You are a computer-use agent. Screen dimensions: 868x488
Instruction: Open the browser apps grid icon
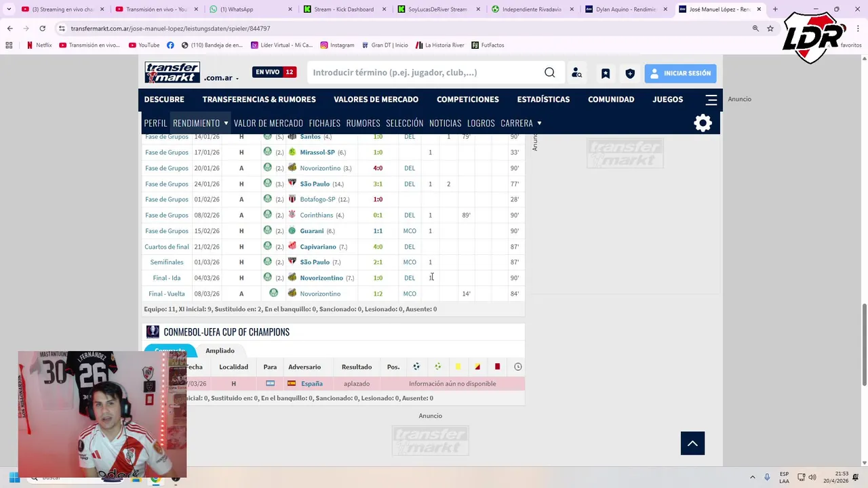point(9,45)
